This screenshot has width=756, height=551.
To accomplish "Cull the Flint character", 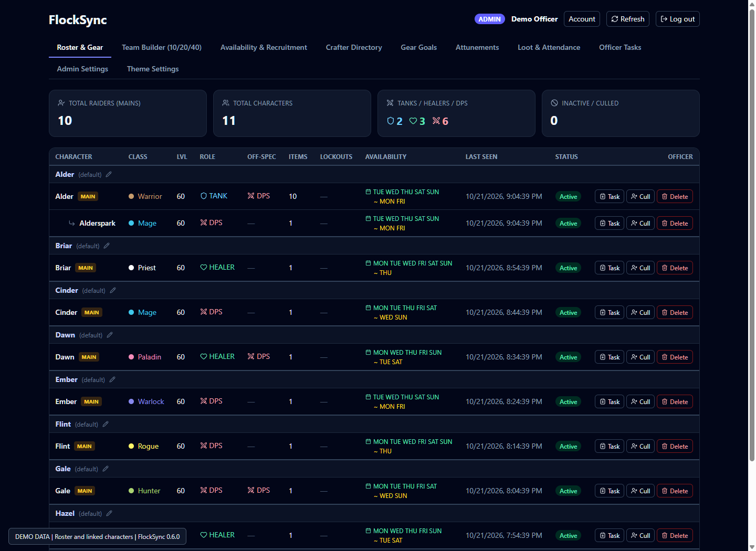I will pos(640,446).
